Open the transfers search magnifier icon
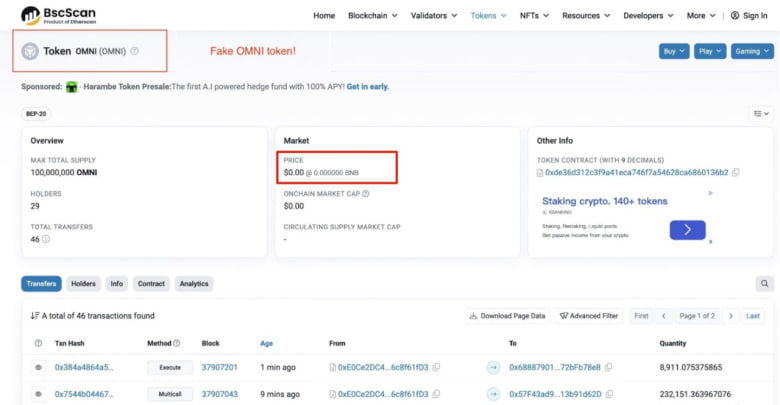780x405 pixels. tap(764, 284)
